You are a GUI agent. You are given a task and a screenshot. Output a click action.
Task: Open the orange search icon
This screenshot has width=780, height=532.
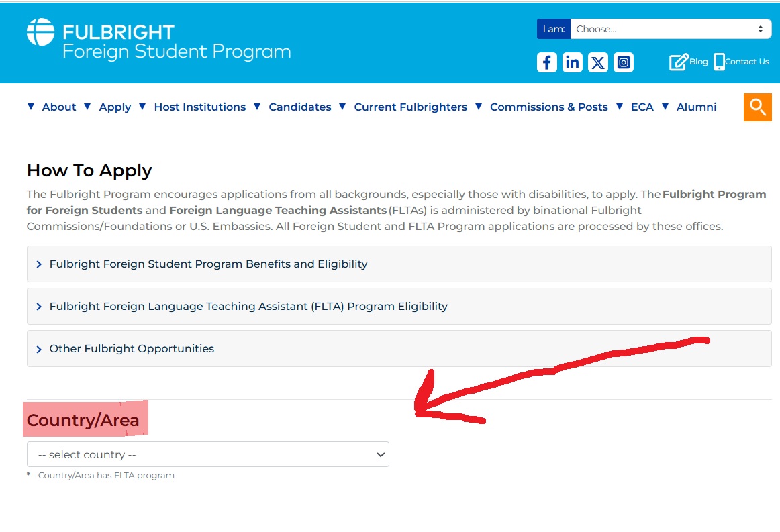[x=757, y=107]
